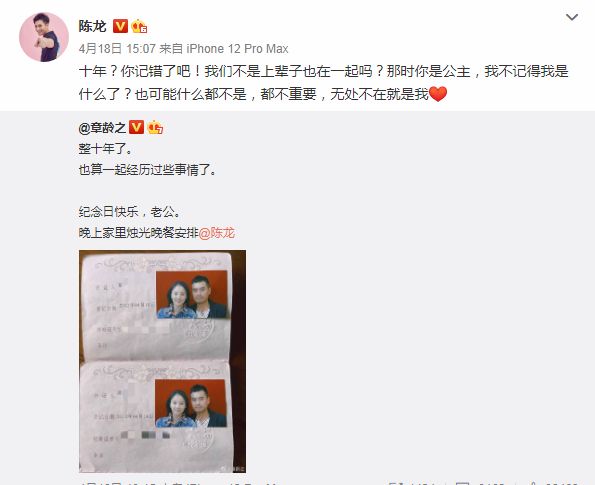The height and width of the screenshot is (485, 595).
Task: Click the crown membership badge beside 陈龙
Action: [139, 26]
